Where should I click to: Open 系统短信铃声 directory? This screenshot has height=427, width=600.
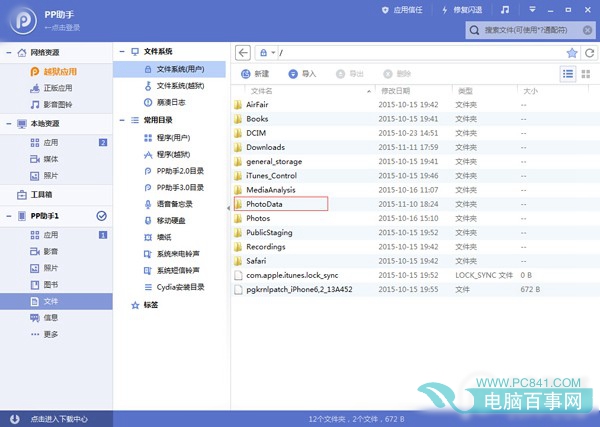tap(172, 270)
